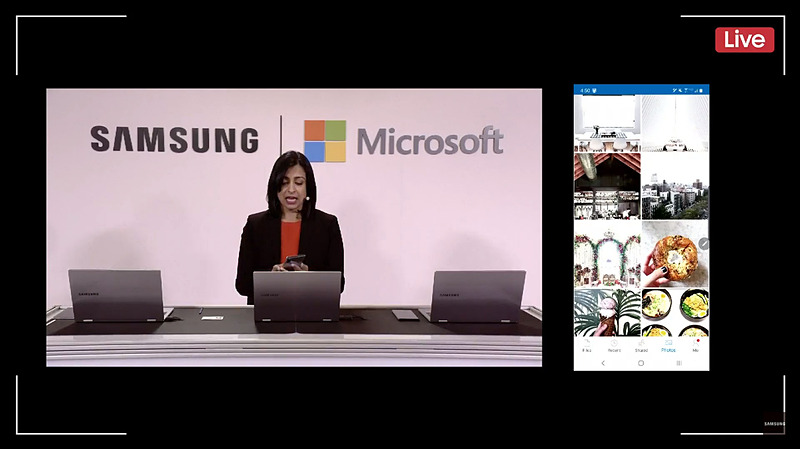Image resolution: width=800 pixels, height=449 pixels.
Task: Open the city skyline photo
Action: (x=675, y=186)
